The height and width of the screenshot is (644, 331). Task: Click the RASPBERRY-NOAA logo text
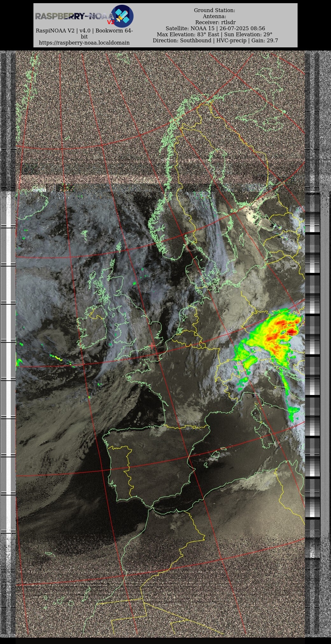[74, 17]
